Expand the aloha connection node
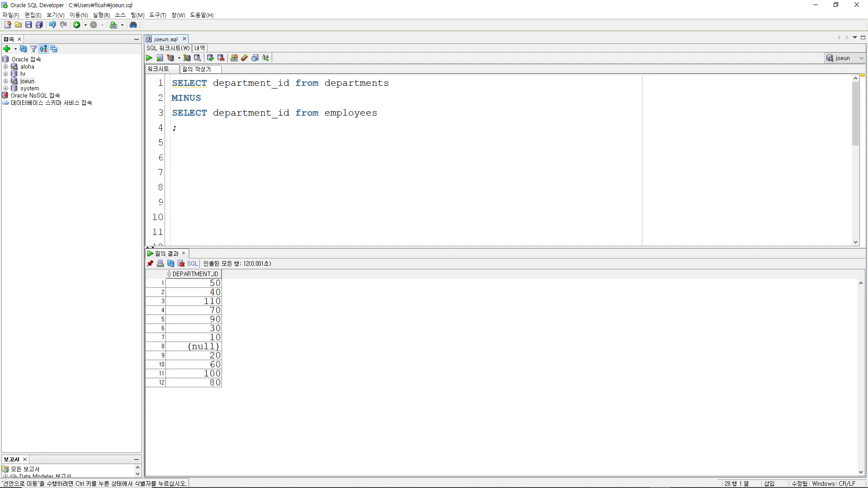Screen dimensions: 868x488 click(x=6, y=67)
